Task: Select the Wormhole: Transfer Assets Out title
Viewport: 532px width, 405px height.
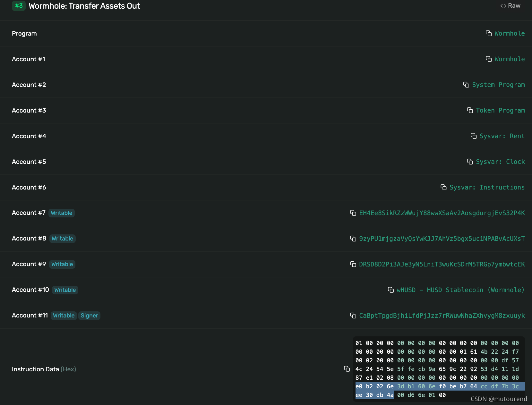Action: (x=84, y=6)
